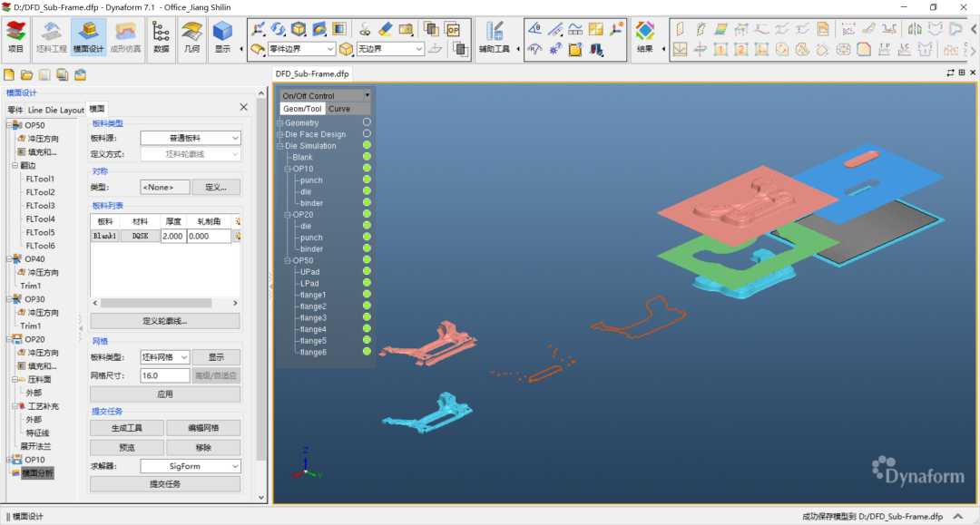
Task: Click the 定义轮廓线... button
Action: 165,321
